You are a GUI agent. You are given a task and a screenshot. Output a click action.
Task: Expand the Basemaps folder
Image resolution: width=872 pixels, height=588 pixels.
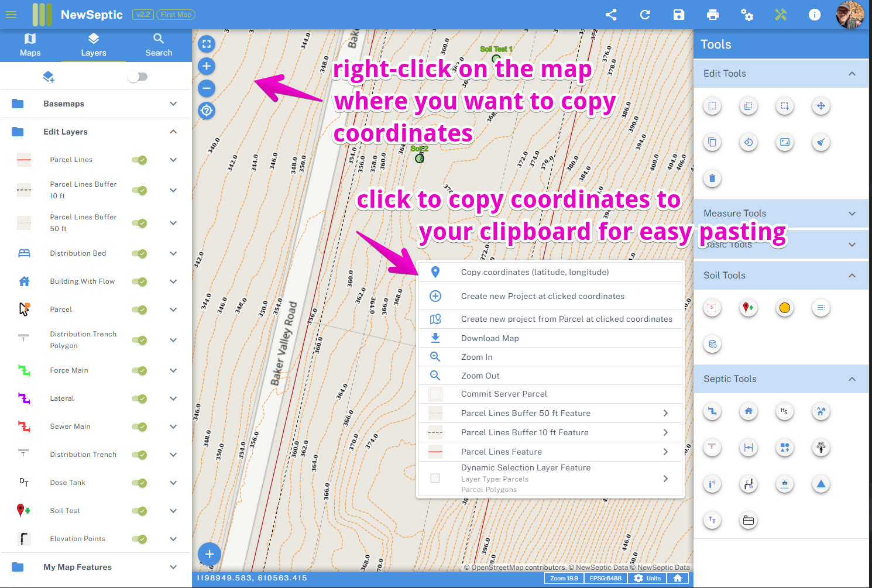coord(173,104)
